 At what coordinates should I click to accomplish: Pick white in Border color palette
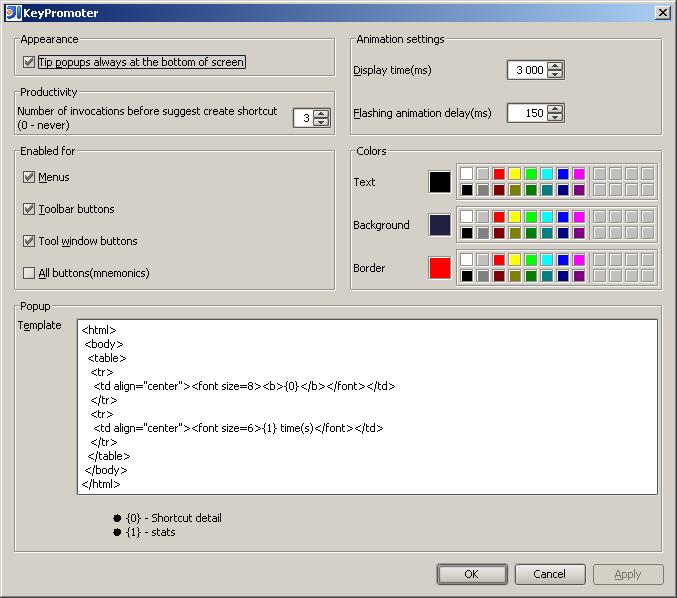pyautogui.click(x=467, y=260)
